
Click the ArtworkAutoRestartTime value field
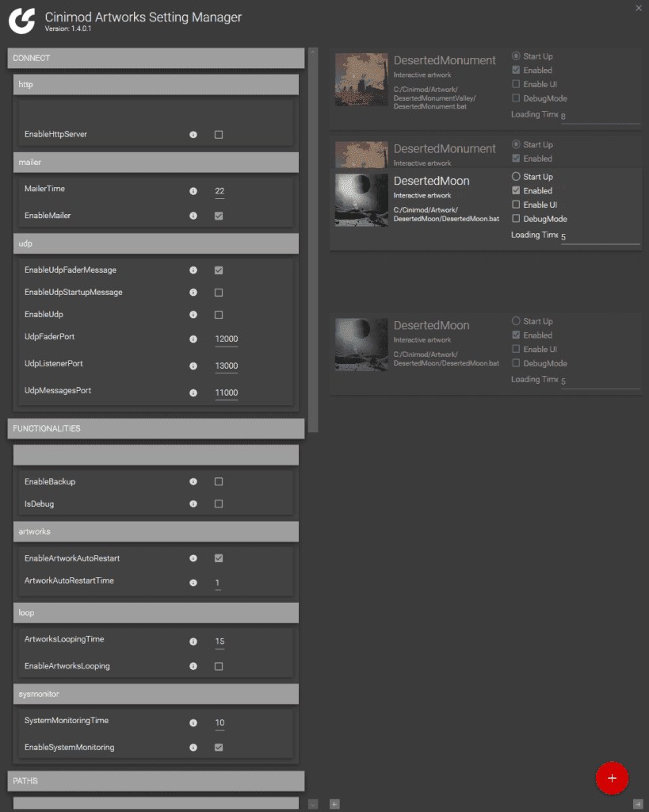tap(218, 583)
